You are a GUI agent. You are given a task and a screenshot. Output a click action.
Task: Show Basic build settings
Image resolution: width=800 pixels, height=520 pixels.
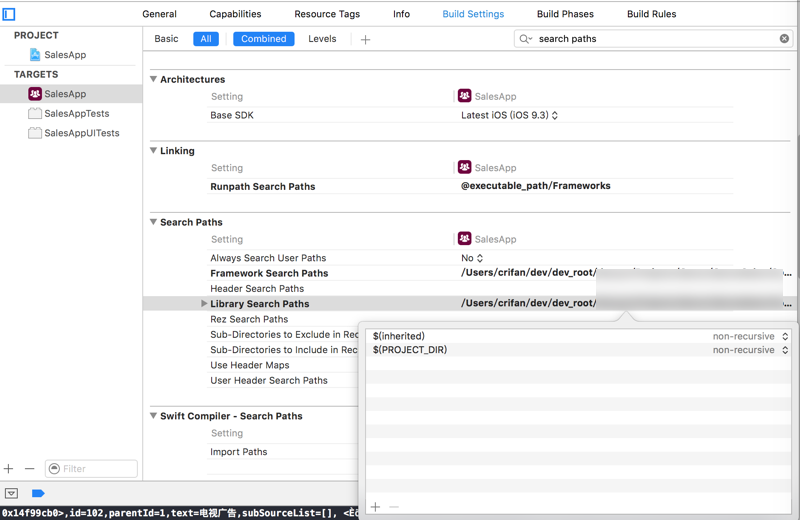pos(166,39)
